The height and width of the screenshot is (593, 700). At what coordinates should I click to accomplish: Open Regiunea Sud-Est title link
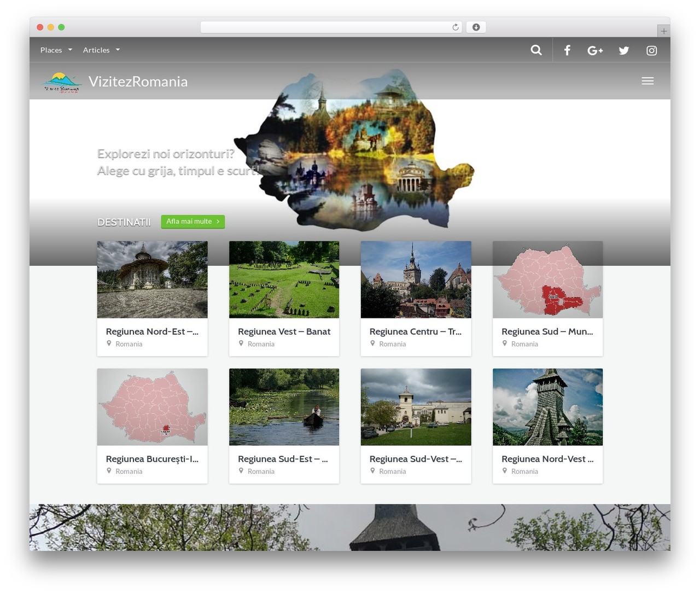(x=283, y=459)
